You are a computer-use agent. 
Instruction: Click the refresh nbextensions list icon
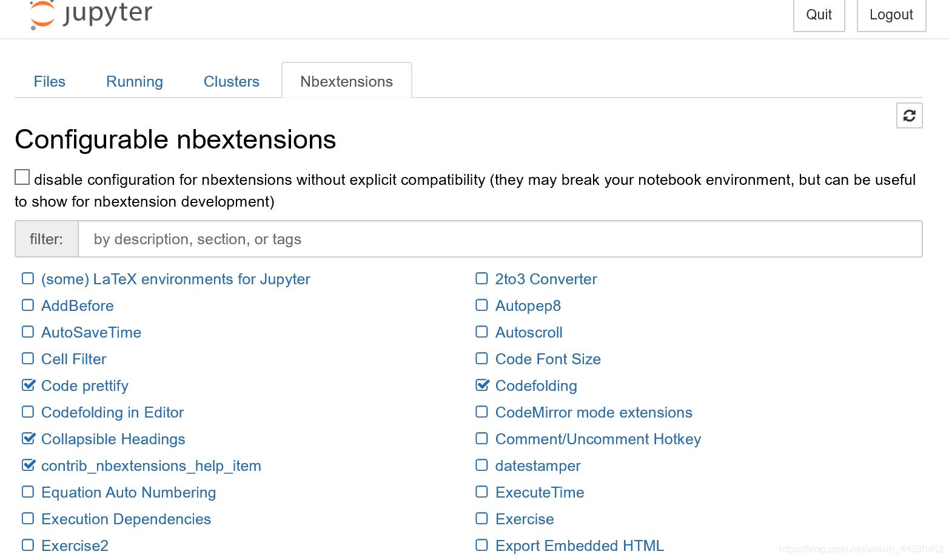909,116
